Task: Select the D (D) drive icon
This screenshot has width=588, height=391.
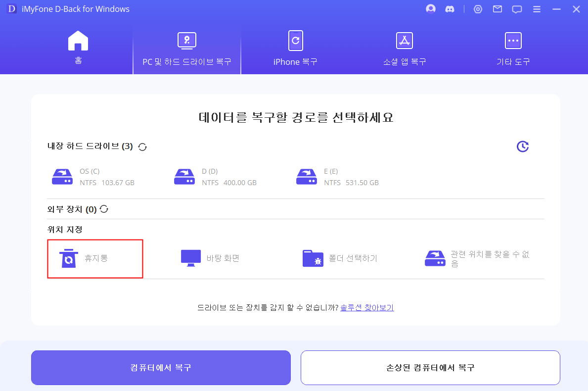Action: click(x=184, y=177)
